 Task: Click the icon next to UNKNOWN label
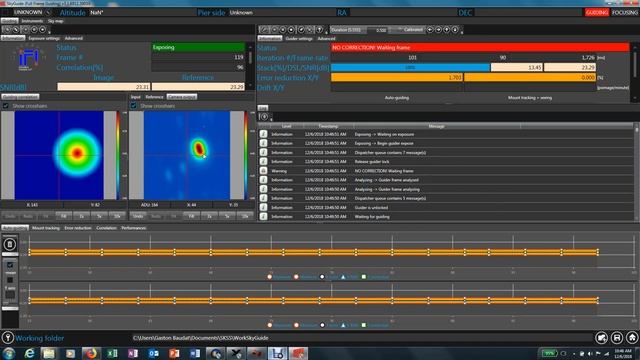click(48, 13)
